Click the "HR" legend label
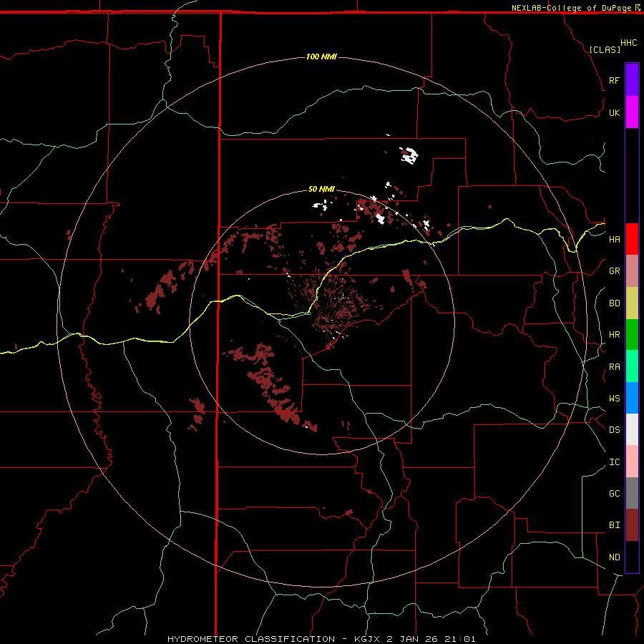The width and height of the screenshot is (644, 644). click(614, 335)
